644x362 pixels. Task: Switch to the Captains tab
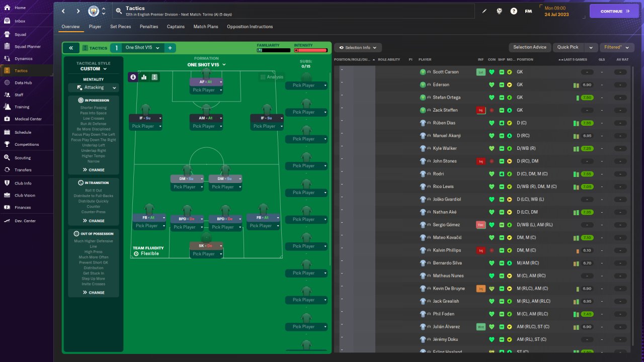click(176, 27)
